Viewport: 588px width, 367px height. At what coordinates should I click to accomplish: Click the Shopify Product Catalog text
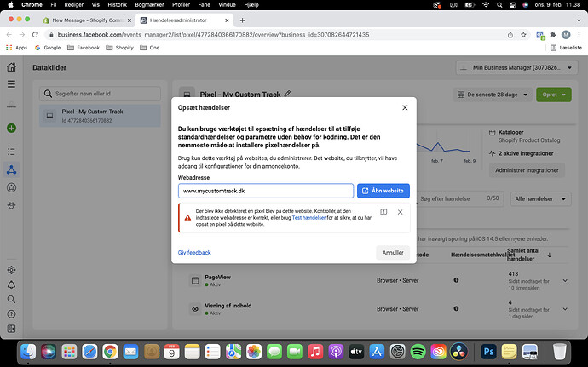(529, 140)
